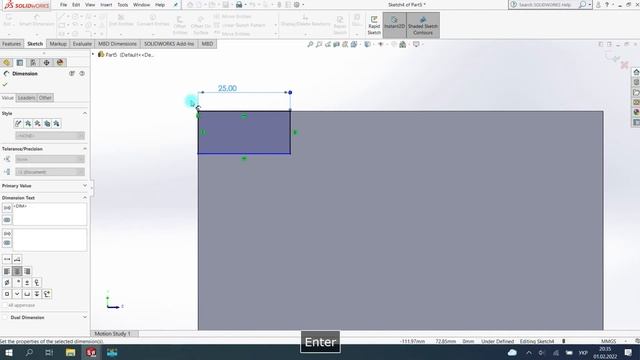640x360 pixels.
Task: Open the Unit Precision dropdown
Action: click(x=50, y=172)
